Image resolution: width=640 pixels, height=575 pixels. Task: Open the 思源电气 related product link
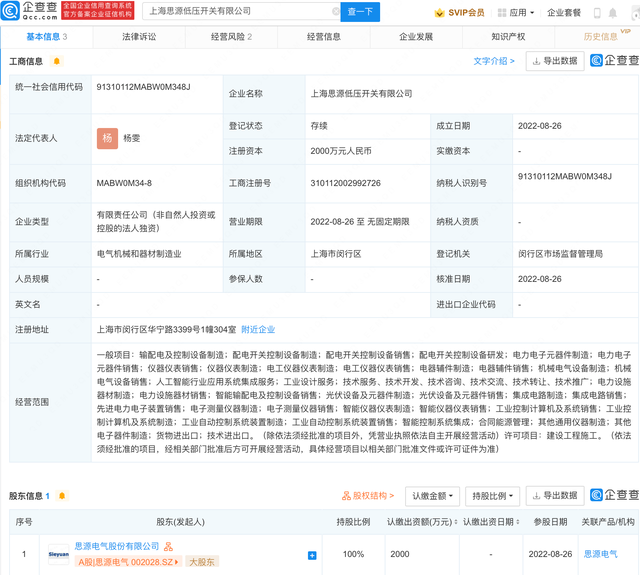point(600,554)
